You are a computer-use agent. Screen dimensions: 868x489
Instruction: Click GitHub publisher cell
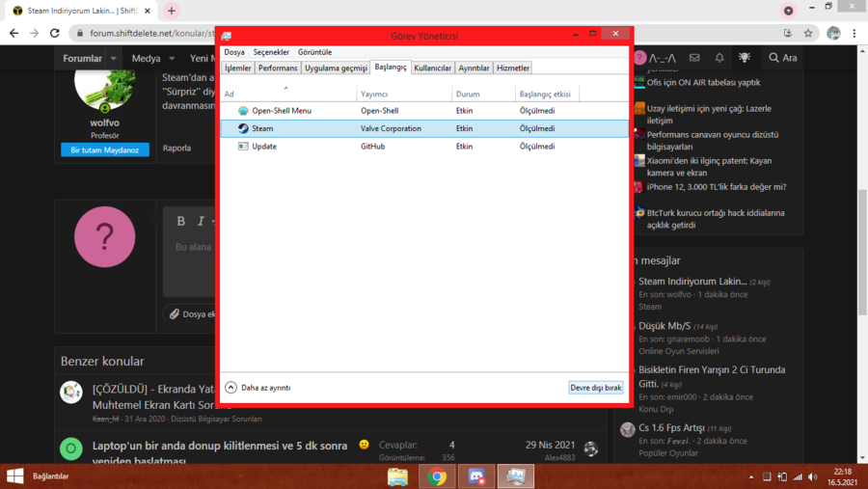coord(373,147)
